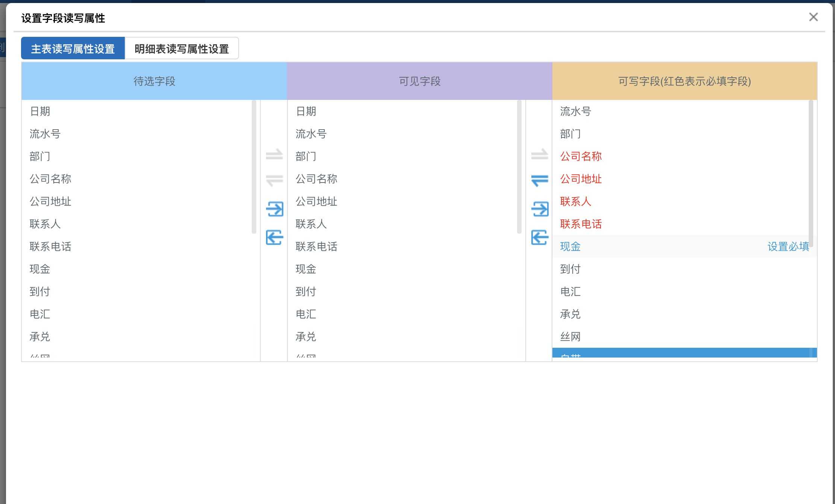Click move-right arrow between visible and writable fields
835x504 pixels.
540,209
